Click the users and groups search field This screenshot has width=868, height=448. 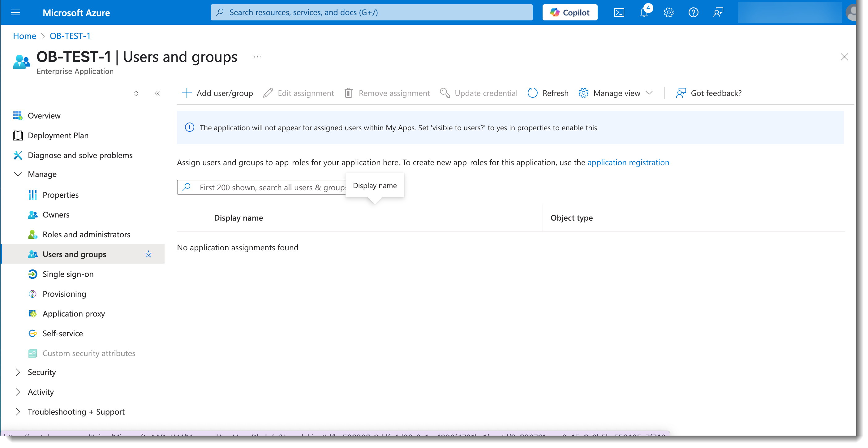pyautogui.click(x=263, y=187)
